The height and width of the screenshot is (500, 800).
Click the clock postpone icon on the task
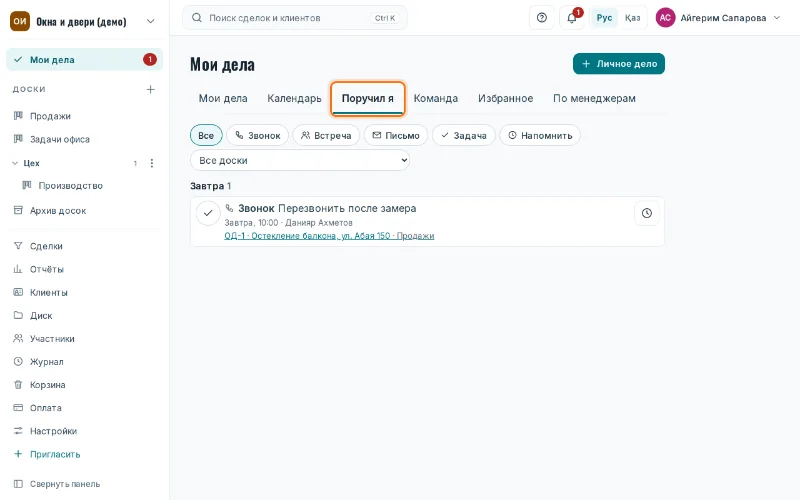click(646, 213)
